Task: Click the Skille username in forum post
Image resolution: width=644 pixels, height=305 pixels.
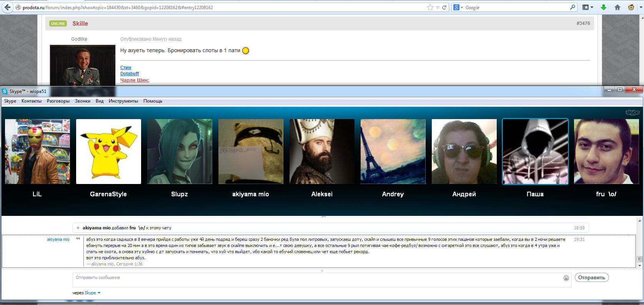Action: click(80, 23)
